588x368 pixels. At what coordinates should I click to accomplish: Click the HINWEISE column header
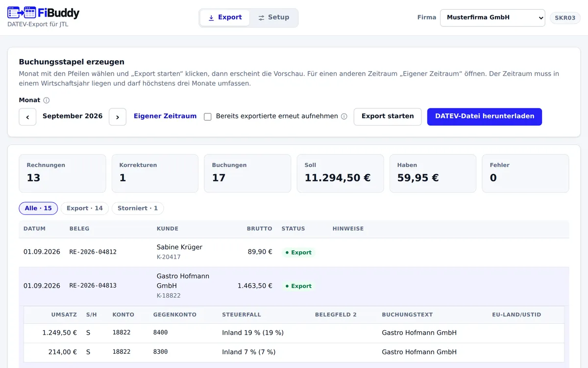pos(348,229)
